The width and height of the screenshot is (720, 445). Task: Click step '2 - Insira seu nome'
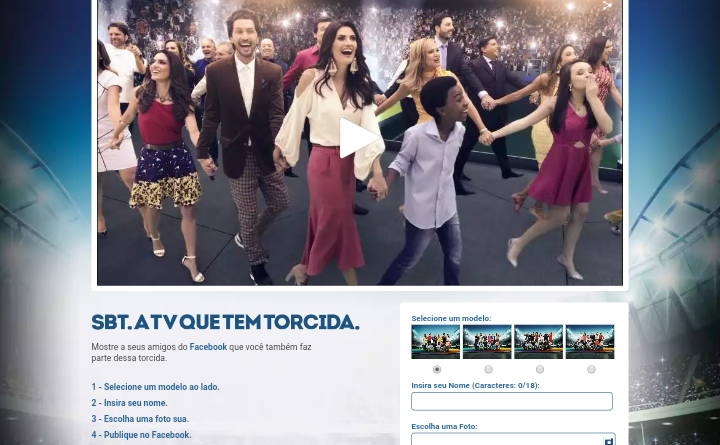129,403
